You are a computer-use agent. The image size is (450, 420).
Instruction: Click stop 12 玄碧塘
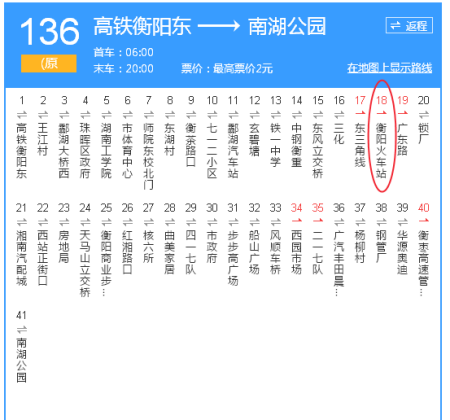coord(254,139)
